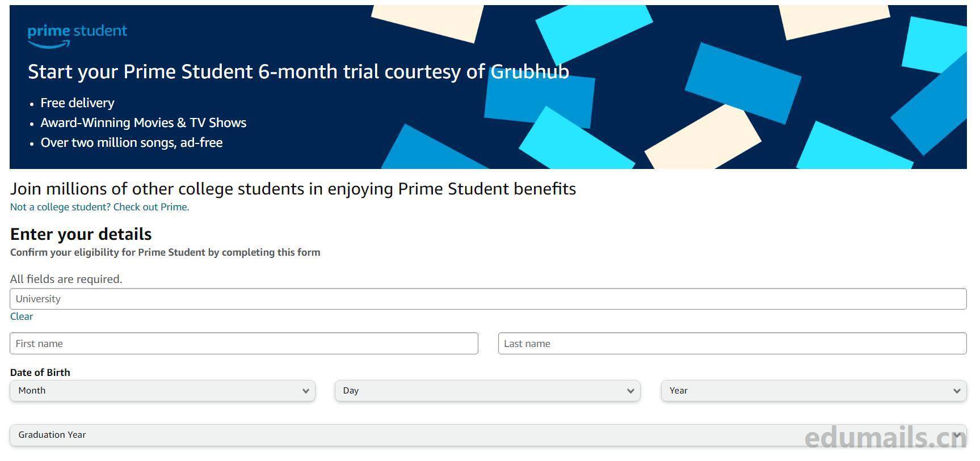The image size is (980, 461).
Task: Click the Prime Student logo
Action: pos(77,34)
